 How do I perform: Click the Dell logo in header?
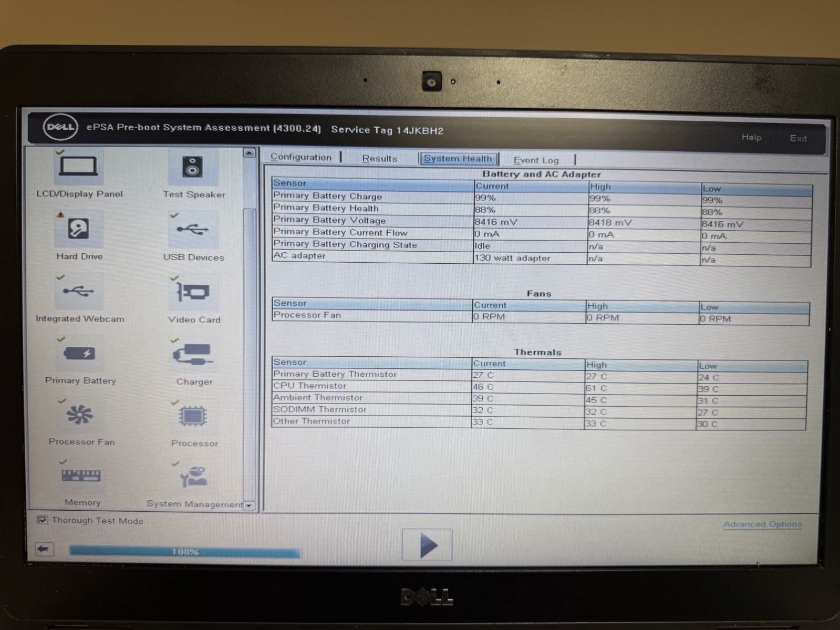coord(60,128)
